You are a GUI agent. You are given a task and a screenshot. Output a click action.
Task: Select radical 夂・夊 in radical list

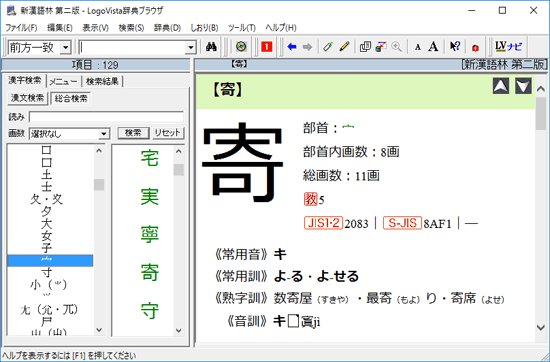pos(47,200)
